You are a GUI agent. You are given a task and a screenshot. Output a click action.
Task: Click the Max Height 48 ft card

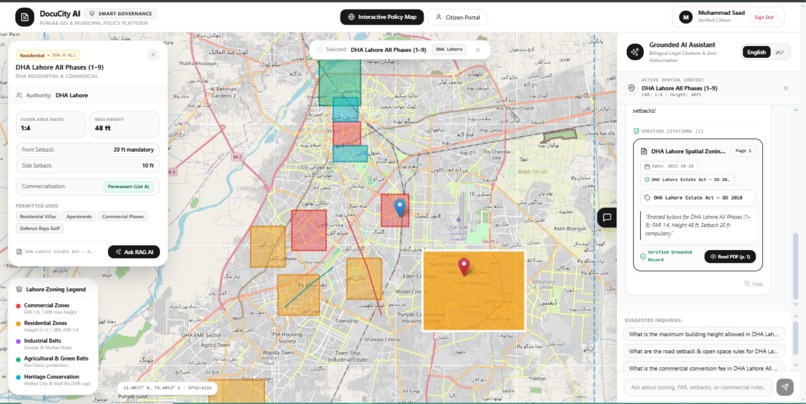(x=124, y=124)
